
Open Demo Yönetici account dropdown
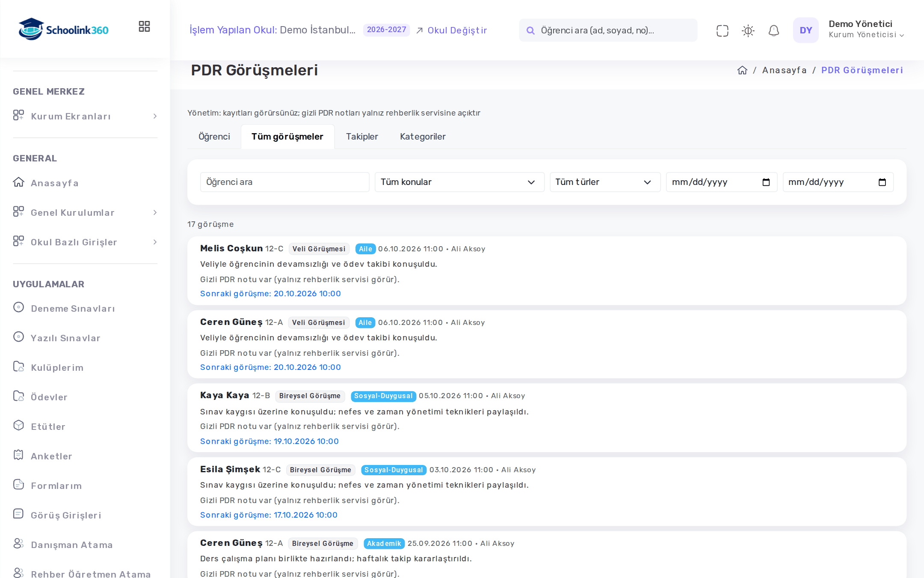[x=866, y=30]
